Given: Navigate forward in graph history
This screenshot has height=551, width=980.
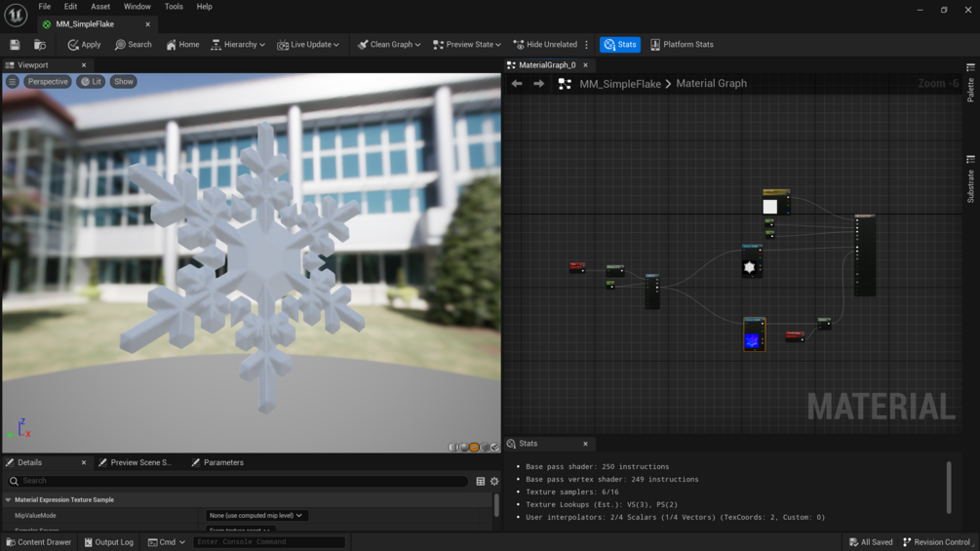Looking at the screenshot, I should [x=538, y=83].
